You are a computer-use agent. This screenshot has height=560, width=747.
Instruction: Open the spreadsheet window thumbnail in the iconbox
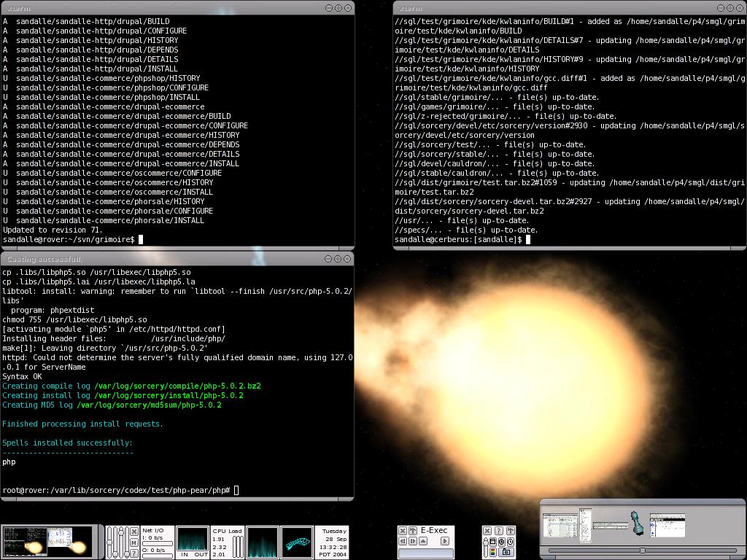560,525
